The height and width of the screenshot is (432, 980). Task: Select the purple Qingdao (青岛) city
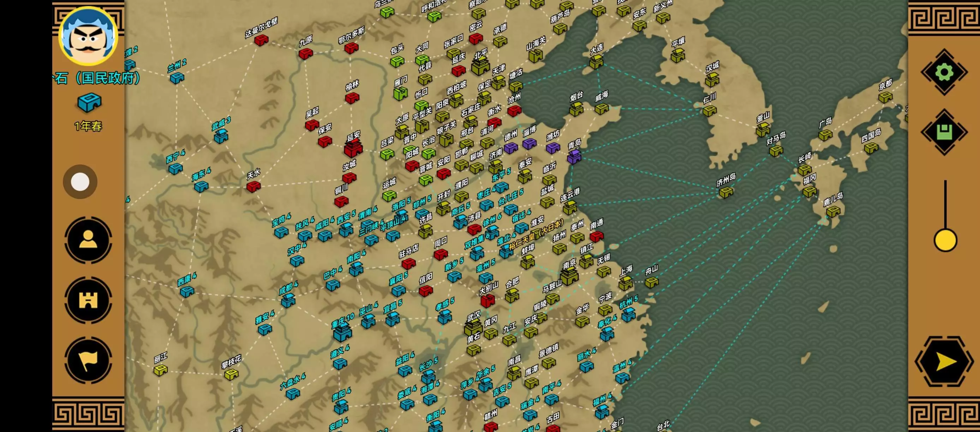(574, 157)
